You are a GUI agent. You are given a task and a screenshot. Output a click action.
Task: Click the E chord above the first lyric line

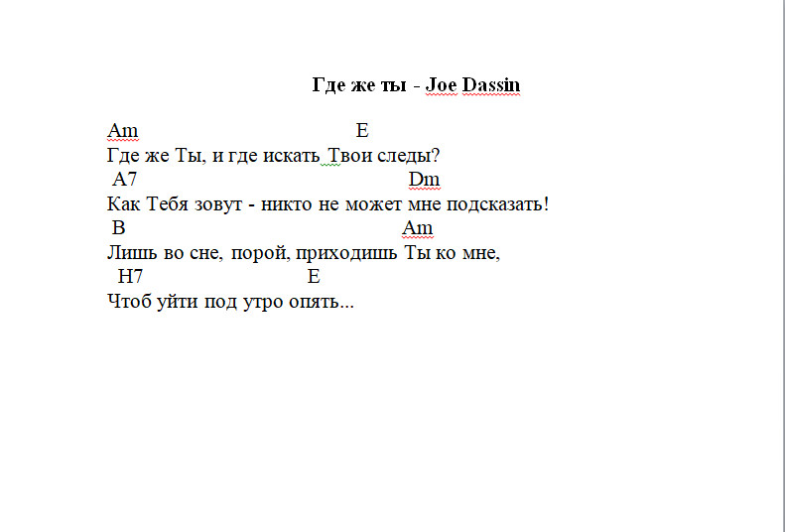tap(361, 131)
